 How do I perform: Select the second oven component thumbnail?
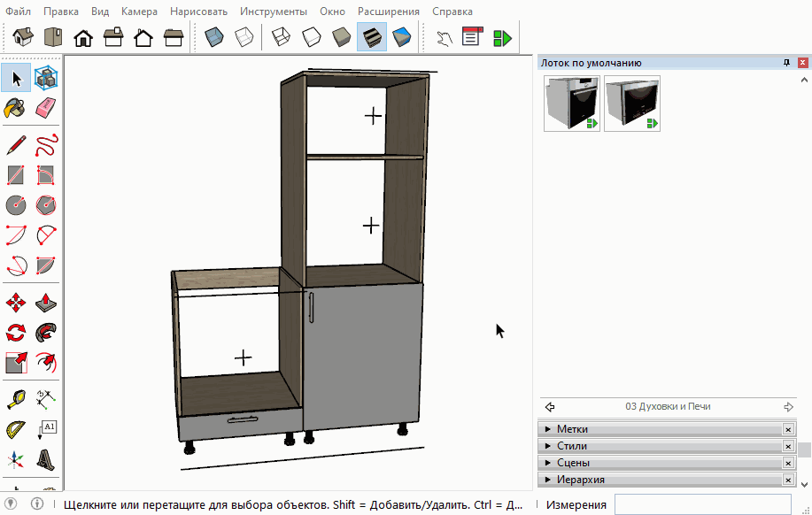tap(631, 104)
